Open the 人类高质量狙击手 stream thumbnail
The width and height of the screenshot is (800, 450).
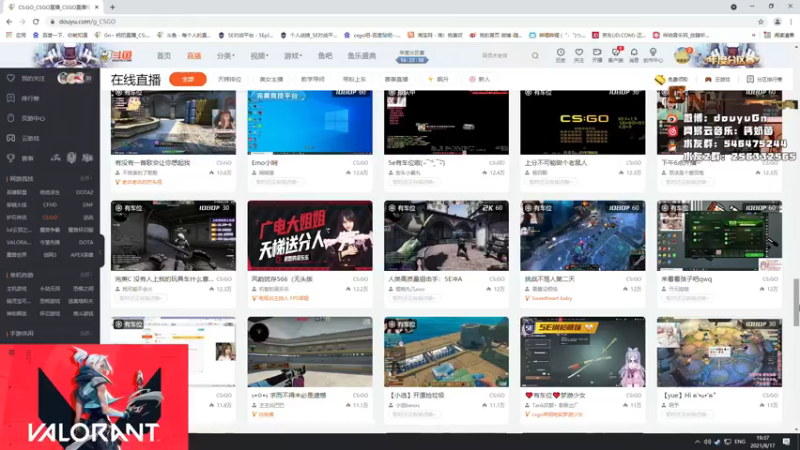(446, 236)
